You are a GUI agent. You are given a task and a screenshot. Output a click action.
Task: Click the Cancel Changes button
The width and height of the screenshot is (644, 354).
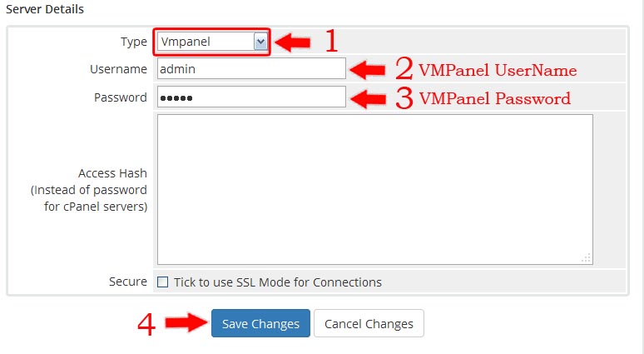click(x=369, y=323)
